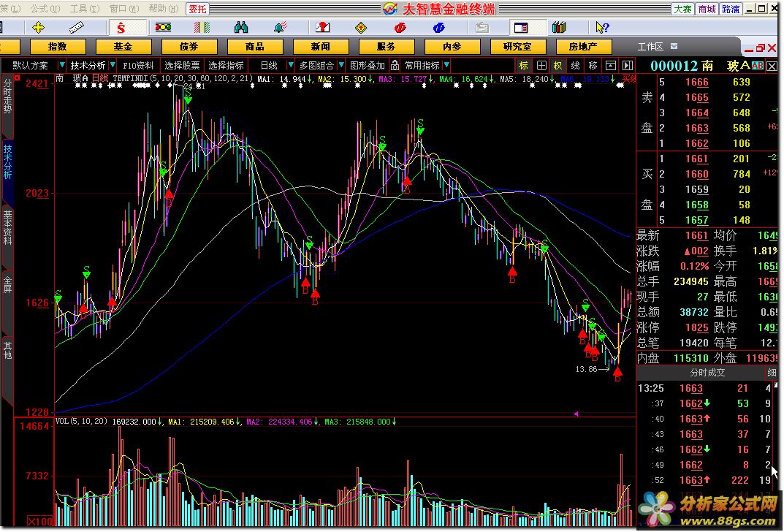Open the 常用指标 dropdown arrow
Viewport: 784px width, 532px height.
446,66
